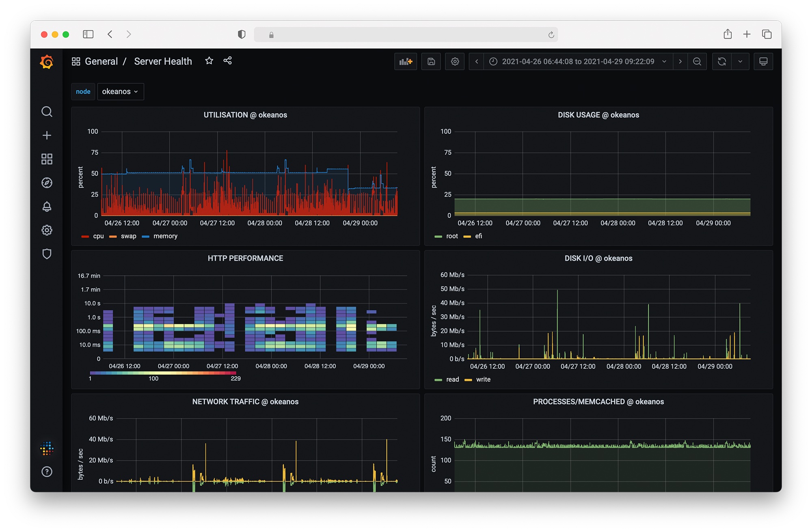Focus the browser address bar
Viewport: 812px width, 532px height.
click(x=406, y=34)
